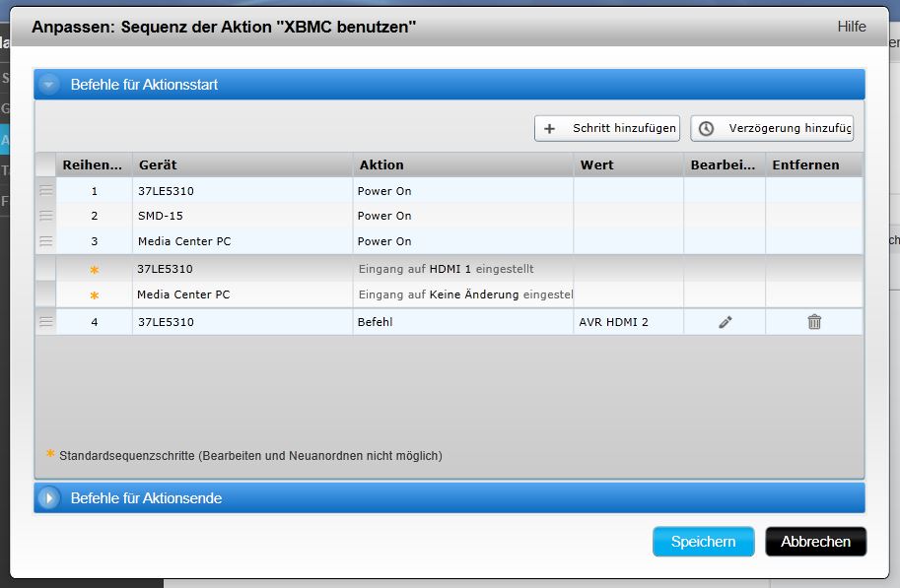Screen dimensions: 900x588
Task: Click drag handle of Media Center PC step 3
Action: click(x=45, y=241)
